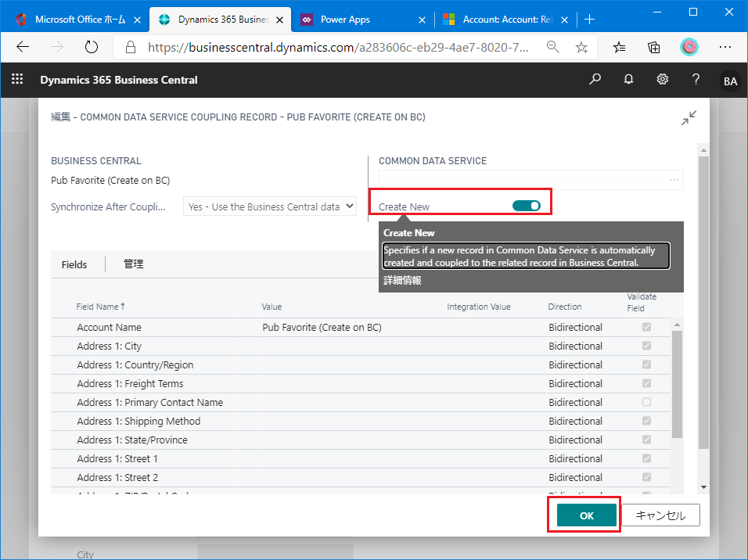This screenshot has height=560, width=748.
Task: Open the settings gear in Business Central
Action: tap(662, 79)
